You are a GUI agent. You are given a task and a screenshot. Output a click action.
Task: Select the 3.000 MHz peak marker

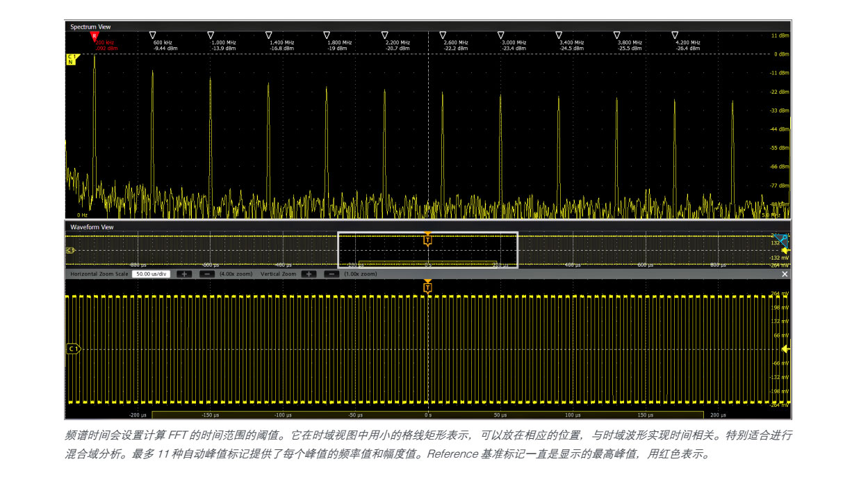(500, 35)
